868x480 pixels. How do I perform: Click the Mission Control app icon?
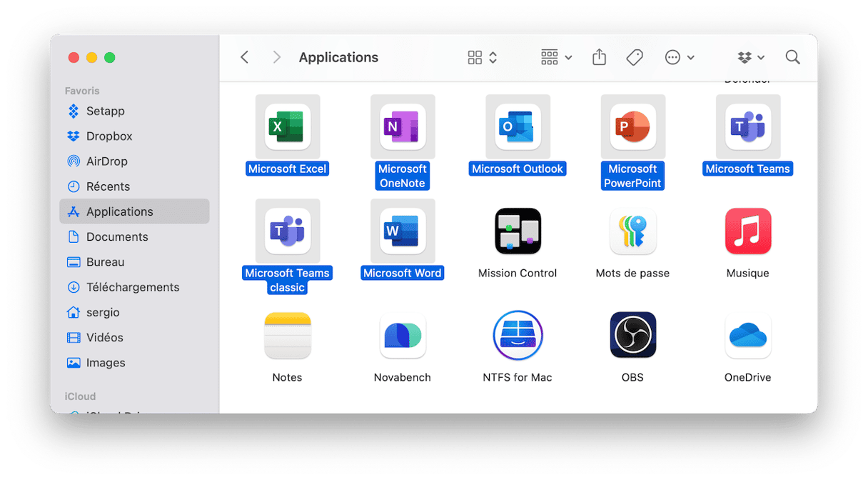[x=518, y=231]
